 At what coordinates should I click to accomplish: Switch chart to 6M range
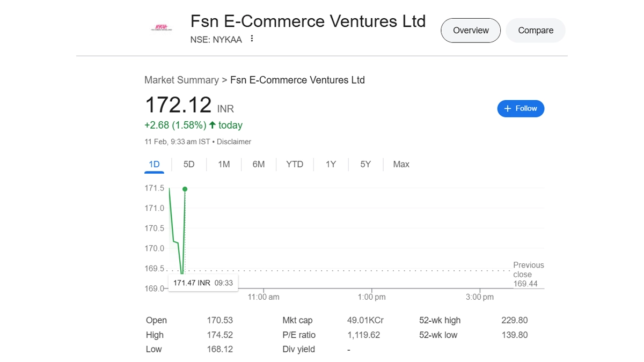[x=259, y=165]
